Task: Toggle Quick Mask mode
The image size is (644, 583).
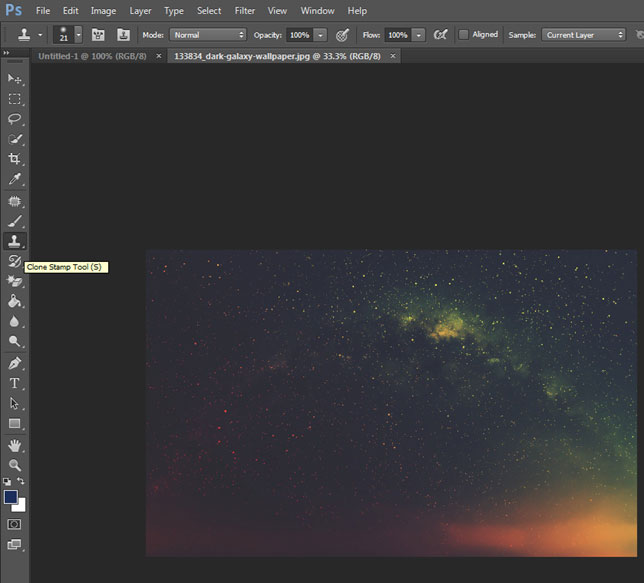Action: click(x=15, y=524)
